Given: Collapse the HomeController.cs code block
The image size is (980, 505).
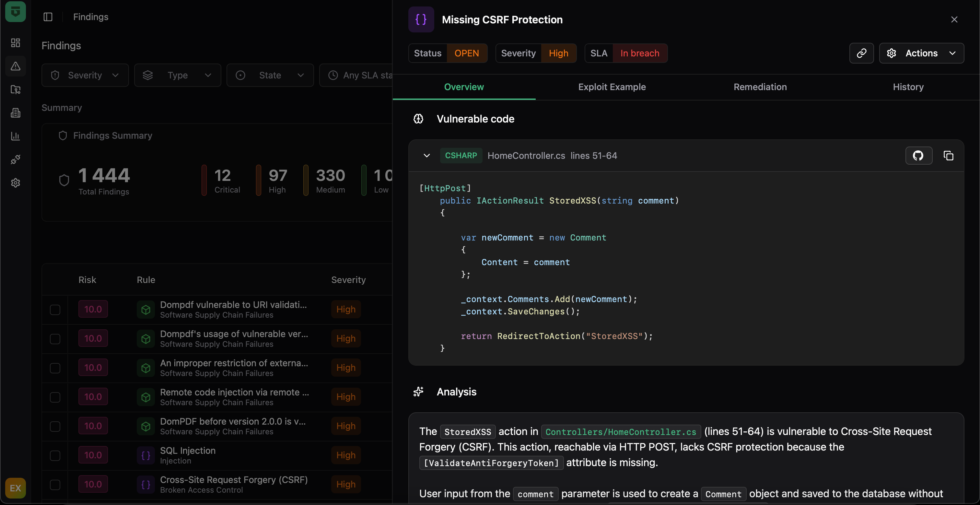Looking at the screenshot, I should pyautogui.click(x=426, y=155).
